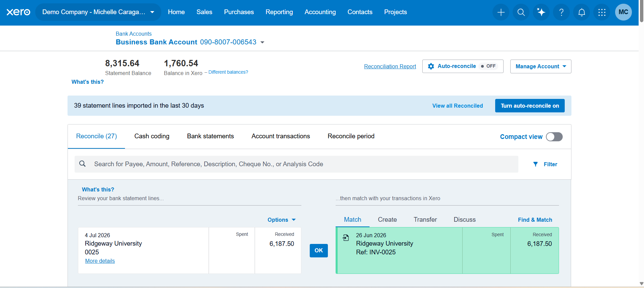The width and height of the screenshot is (644, 288).
Task: Select the Create tab
Action: tap(387, 220)
